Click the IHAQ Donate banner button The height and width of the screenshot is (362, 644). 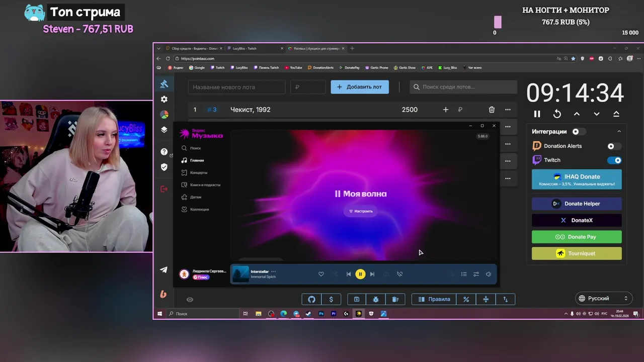(577, 180)
